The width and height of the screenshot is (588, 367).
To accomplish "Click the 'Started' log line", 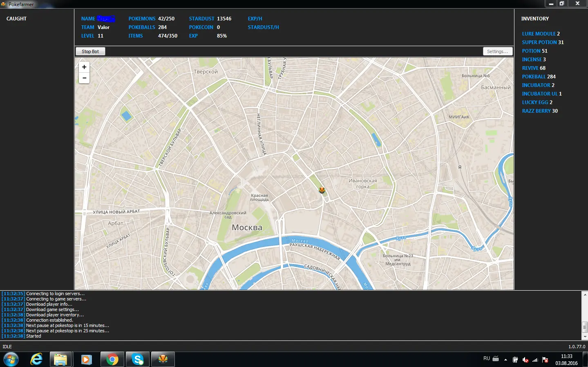I will 21,336.
